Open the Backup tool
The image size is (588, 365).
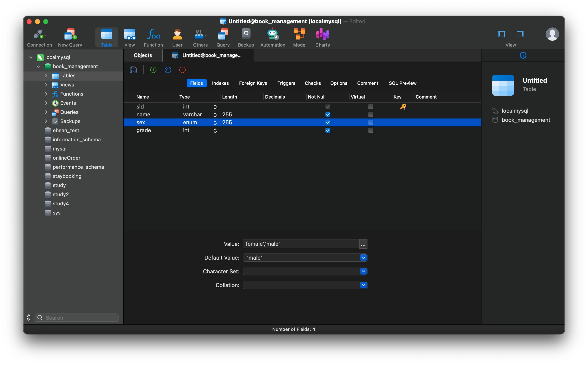click(246, 37)
